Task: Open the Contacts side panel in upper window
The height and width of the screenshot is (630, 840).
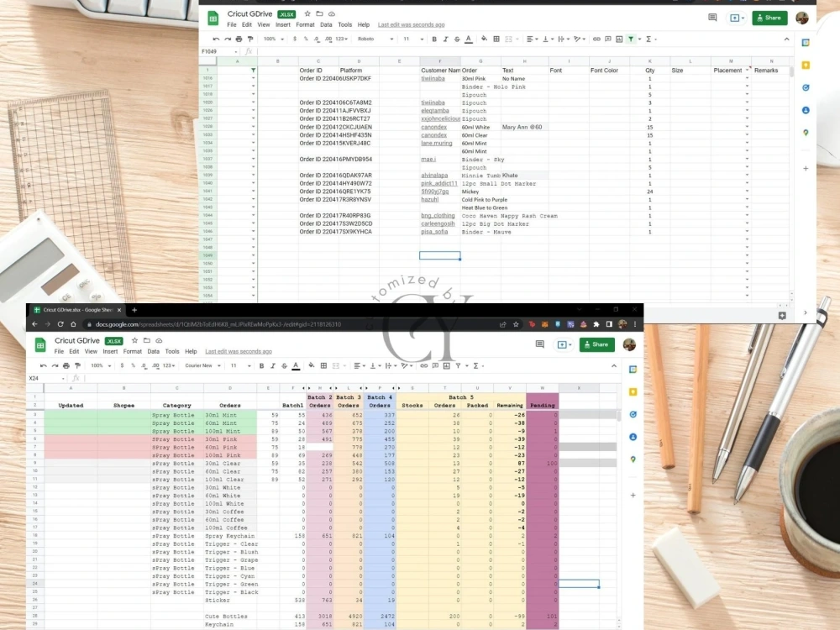Action: (806, 110)
